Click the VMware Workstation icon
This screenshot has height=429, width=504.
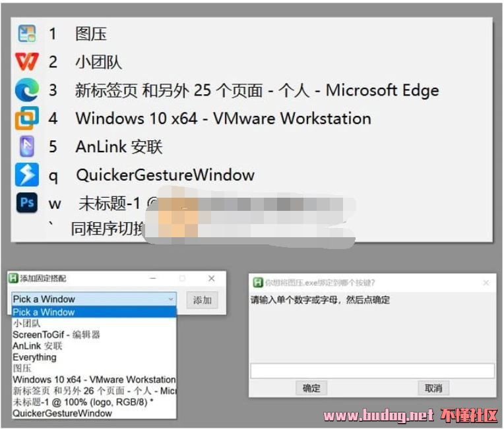[27, 118]
